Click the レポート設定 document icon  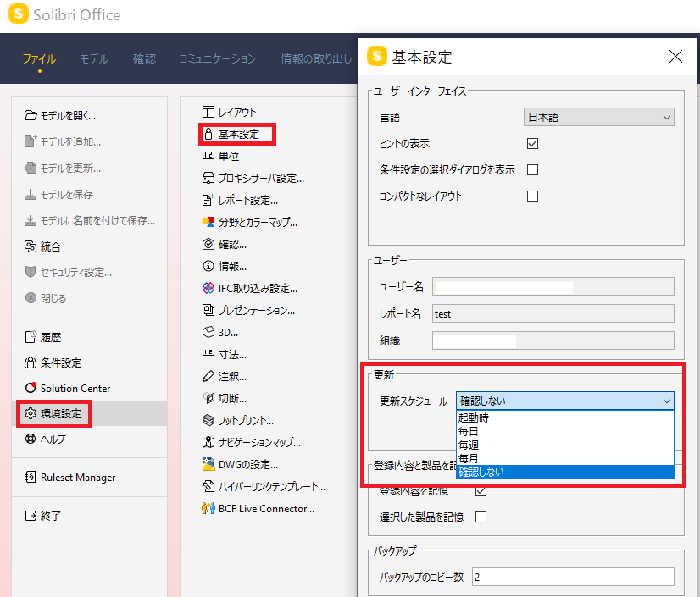[208, 200]
